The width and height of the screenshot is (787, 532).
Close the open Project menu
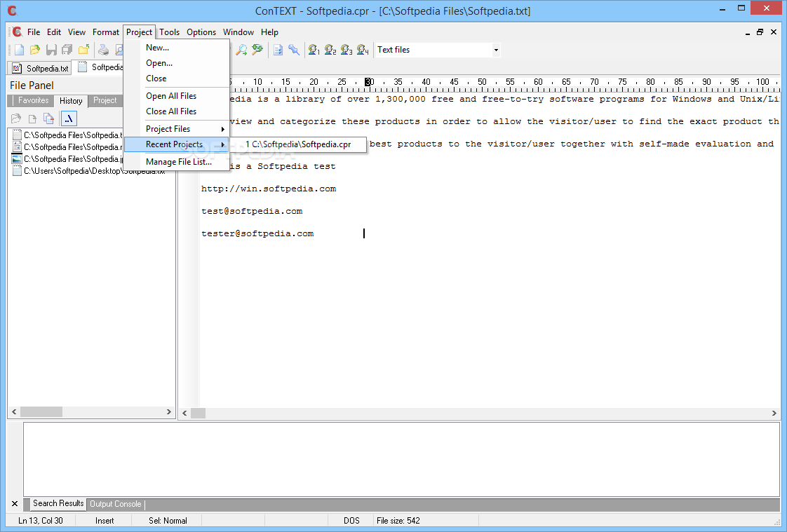[x=139, y=32]
